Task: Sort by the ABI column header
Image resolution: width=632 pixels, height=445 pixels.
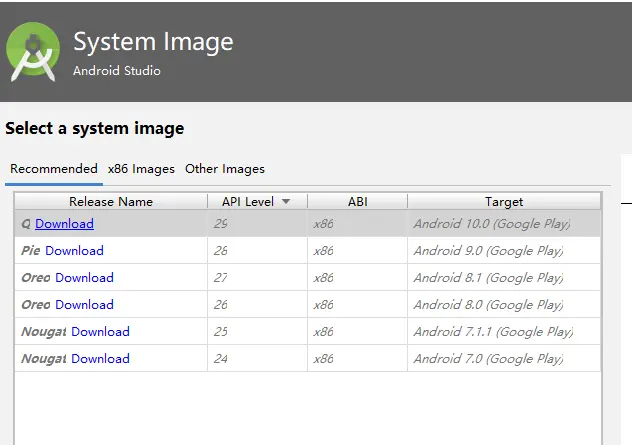Action: point(358,202)
